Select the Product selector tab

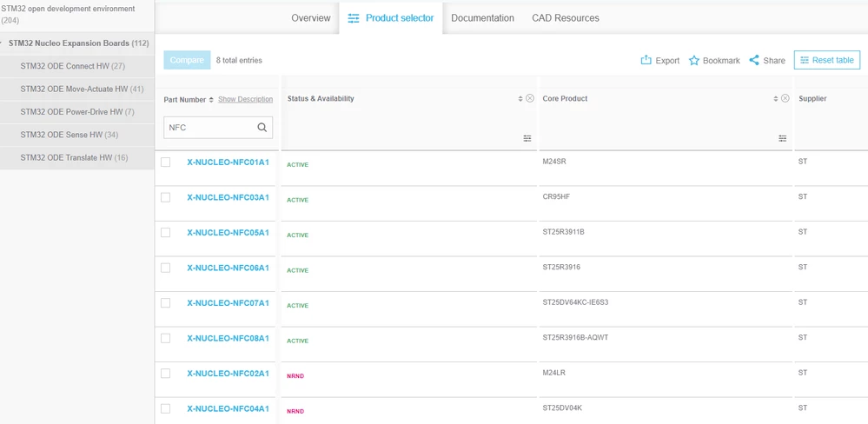coord(391,17)
